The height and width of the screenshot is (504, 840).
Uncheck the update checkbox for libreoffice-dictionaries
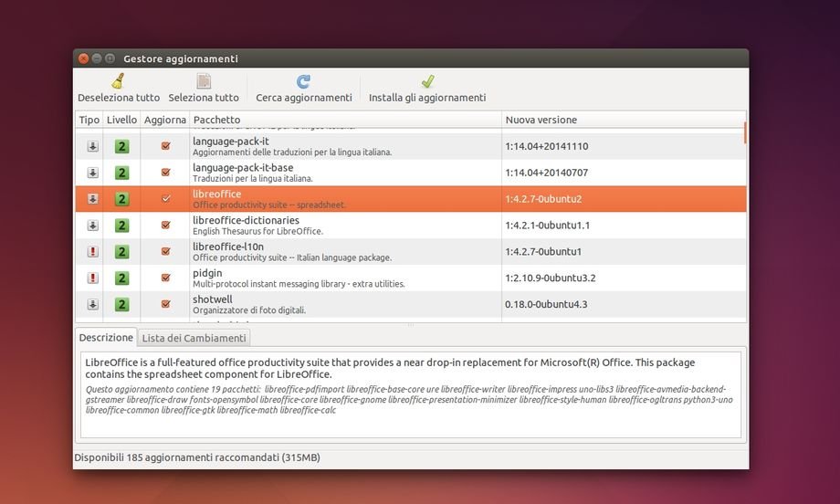pos(165,225)
